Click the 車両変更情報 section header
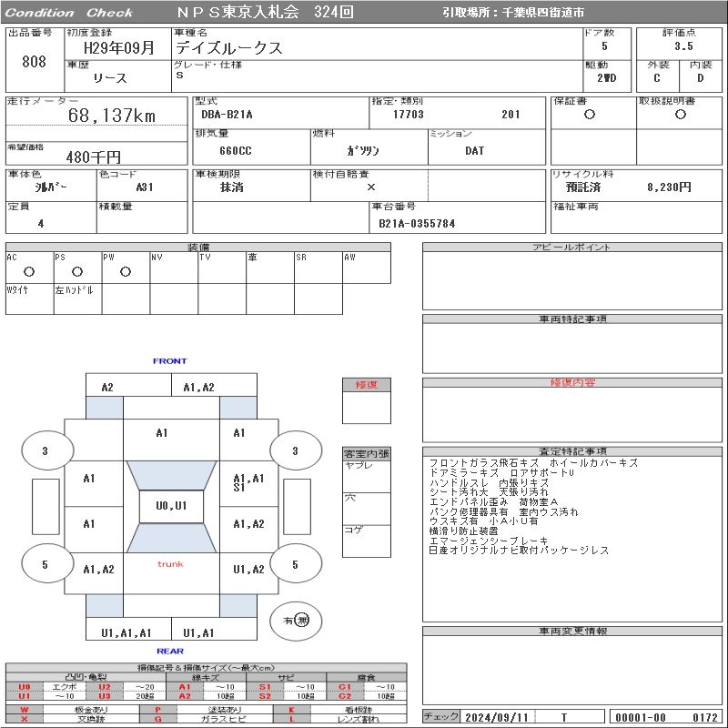 (x=572, y=631)
